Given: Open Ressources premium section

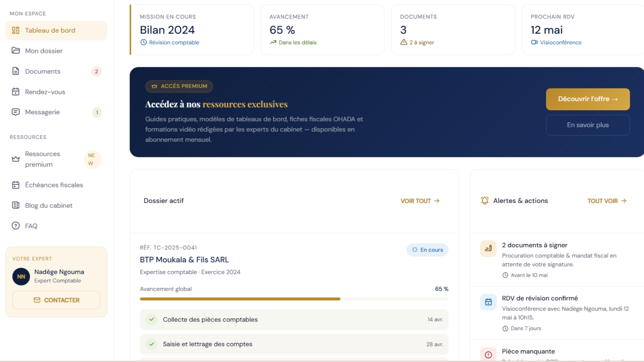Looking at the screenshot, I should [56, 159].
